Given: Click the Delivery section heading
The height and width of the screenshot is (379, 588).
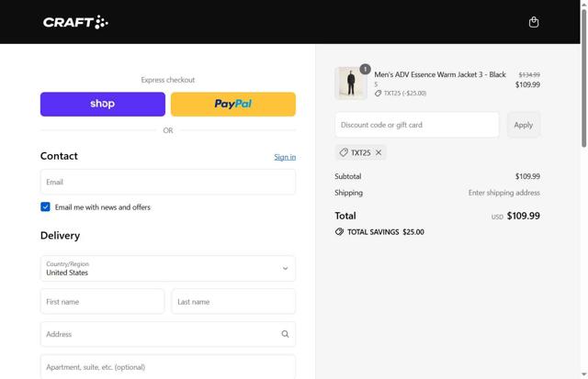Looking at the screenshot, I should [60, 236].
